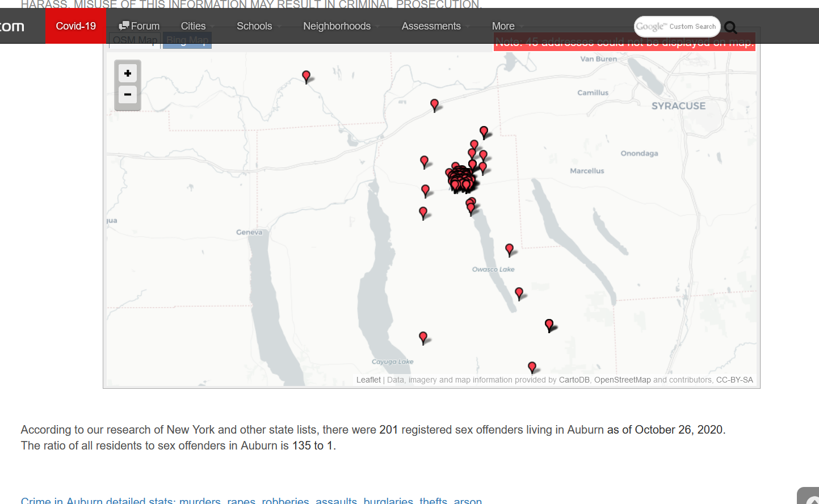Select the lowest pin near the Leaflet attribution line

tap(532, 368)
